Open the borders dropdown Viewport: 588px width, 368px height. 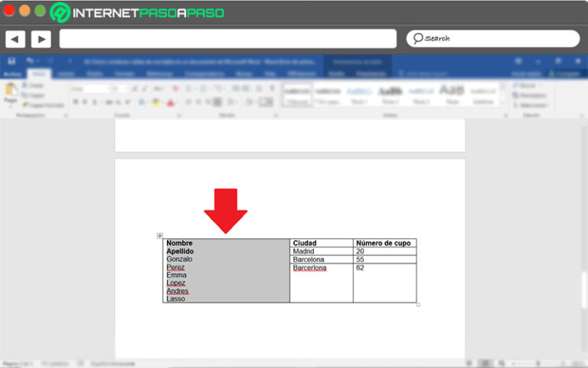(266, 102)
